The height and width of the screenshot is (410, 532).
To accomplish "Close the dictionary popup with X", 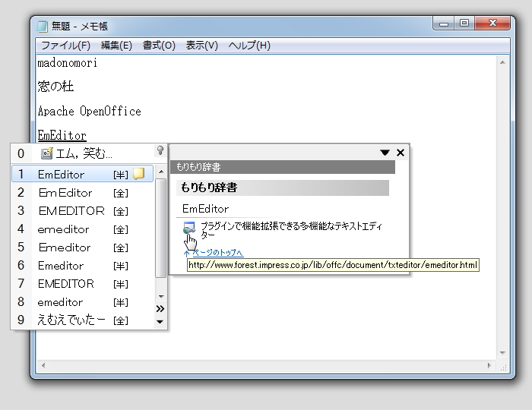I will [401, 153].
